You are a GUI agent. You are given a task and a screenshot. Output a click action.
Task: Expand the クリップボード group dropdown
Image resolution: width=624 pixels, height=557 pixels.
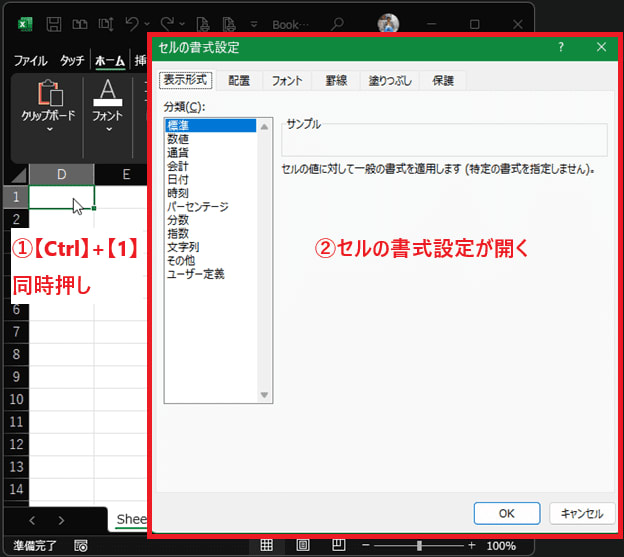tap(49, 129)
